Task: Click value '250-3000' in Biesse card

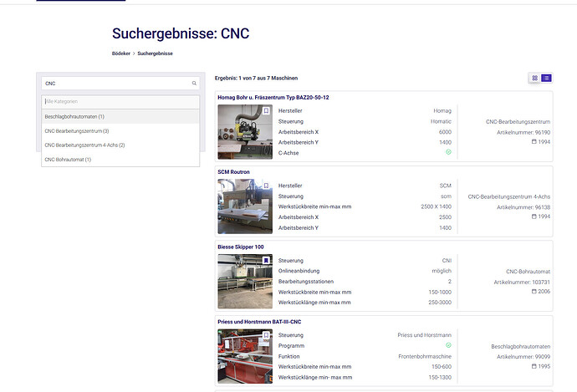Action: pyautogui.click(x=440, y=303)
